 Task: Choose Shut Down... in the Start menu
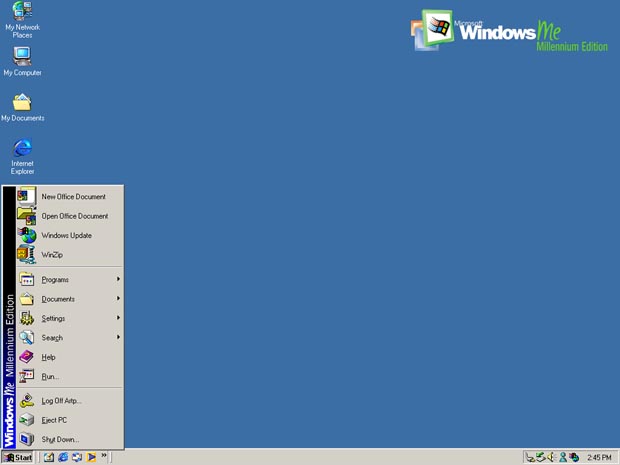coord(70,439)
